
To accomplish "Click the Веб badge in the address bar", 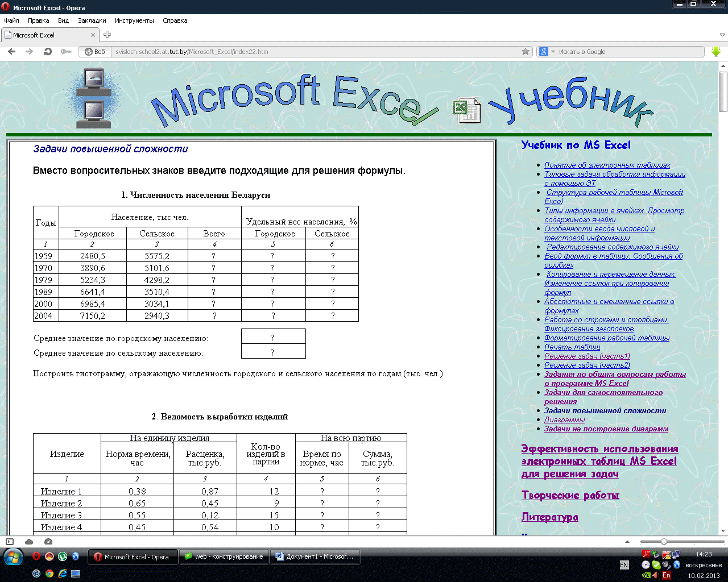I will [x=95, y=52].
